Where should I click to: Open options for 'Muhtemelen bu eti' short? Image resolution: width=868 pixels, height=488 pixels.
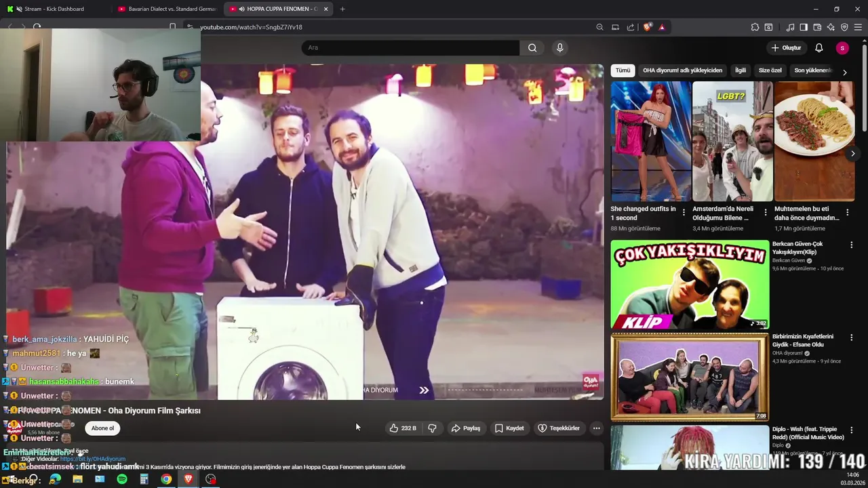tap(847, 213)
